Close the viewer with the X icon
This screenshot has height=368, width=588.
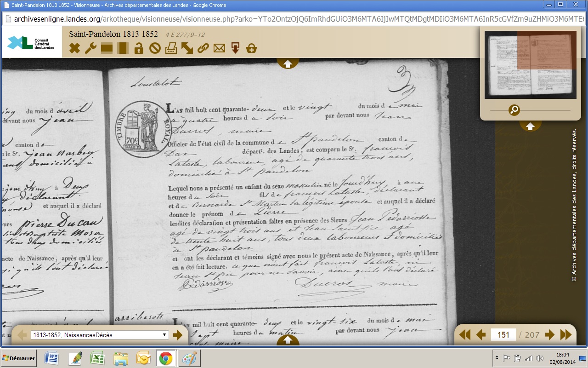(74, 48)
